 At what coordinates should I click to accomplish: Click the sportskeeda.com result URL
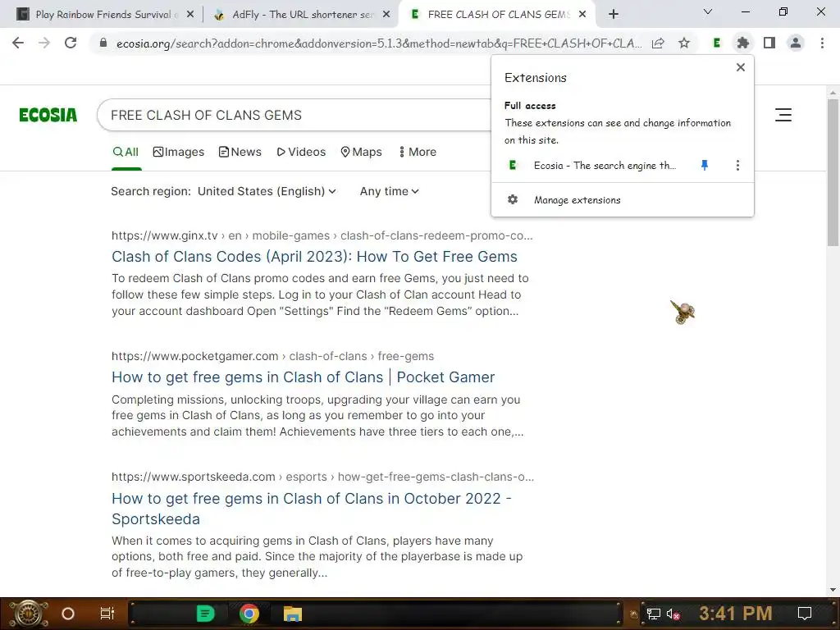(x=322, y=477)
